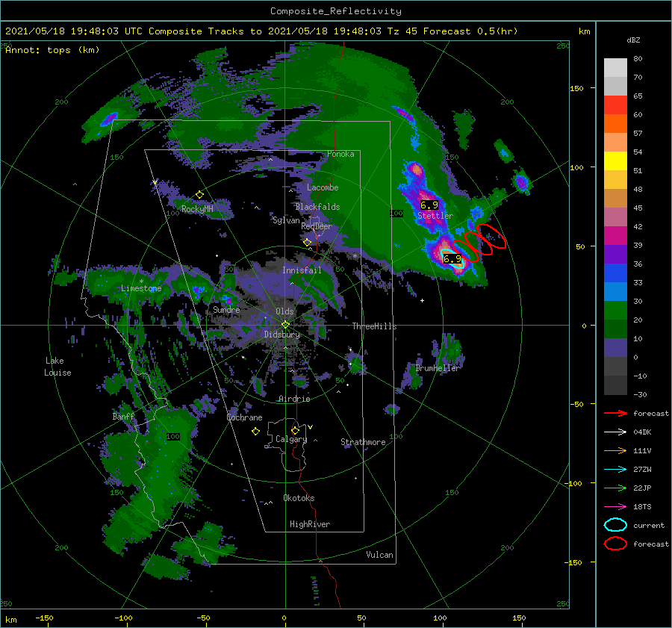Click the -30 dBZ scale value
Viewport: 672px width, 628px height.
(640, 394)
